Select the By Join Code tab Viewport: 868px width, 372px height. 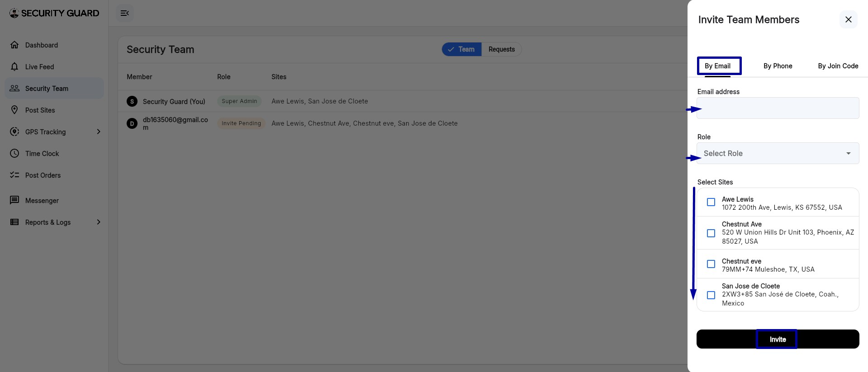(x=838, y=66)
